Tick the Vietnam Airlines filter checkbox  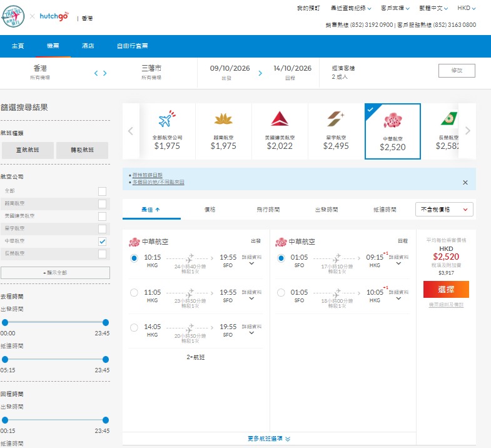point(102,203)
